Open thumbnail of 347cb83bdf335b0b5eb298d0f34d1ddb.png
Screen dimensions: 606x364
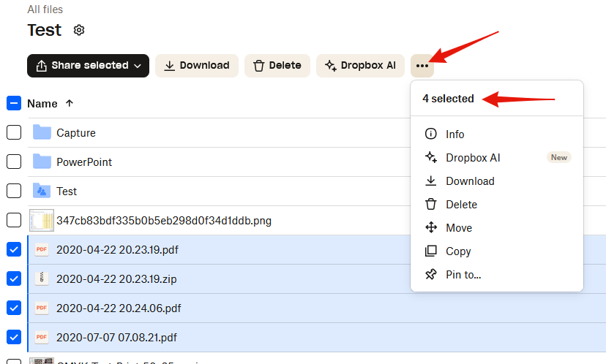click(42, 221)
